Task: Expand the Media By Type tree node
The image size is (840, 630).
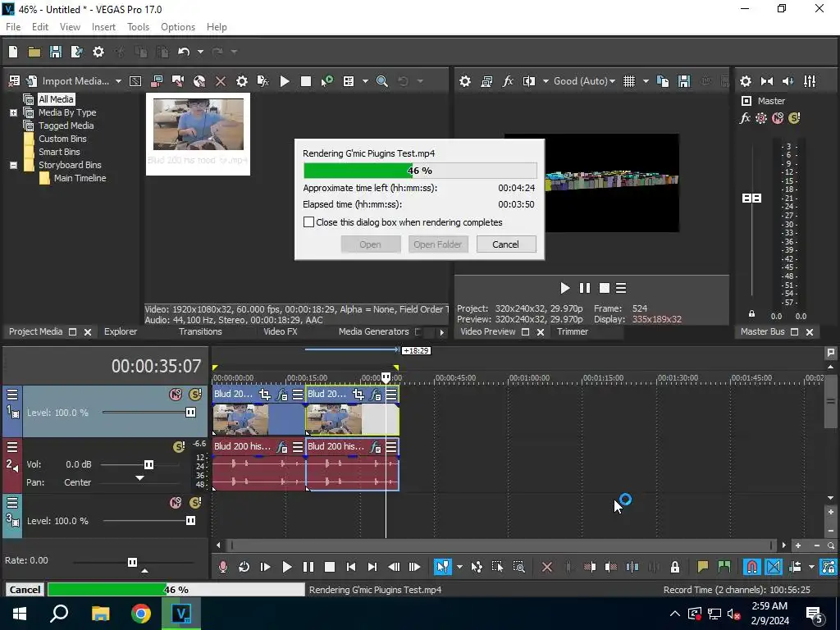Action: (x=13, y=112)
